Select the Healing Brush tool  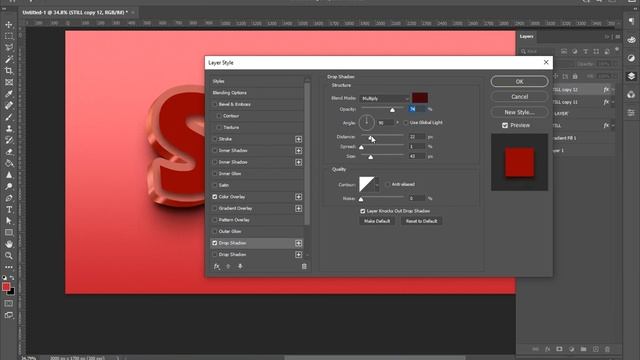pyautogui.click(x=9, y=105)
